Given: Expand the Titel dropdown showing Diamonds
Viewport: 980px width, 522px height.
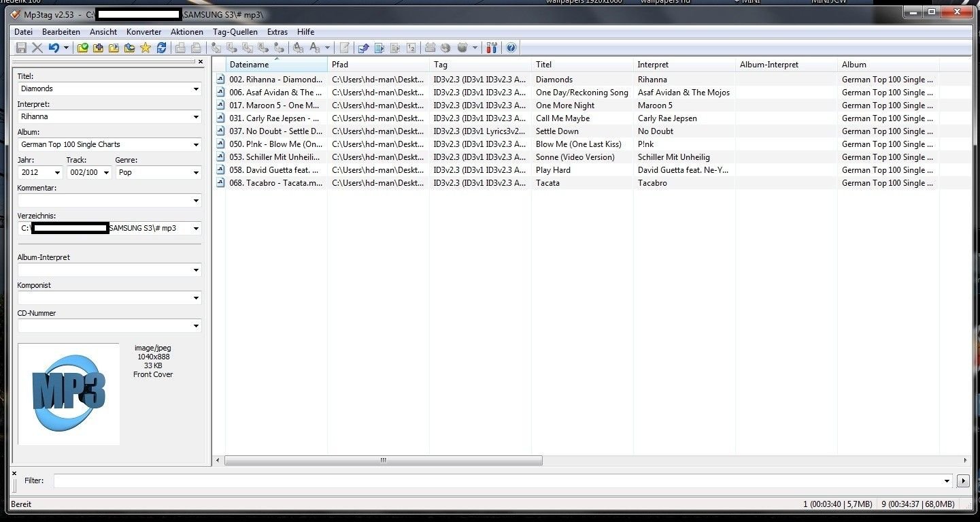Looking at the screenshot, I should [x=196, y=89].
